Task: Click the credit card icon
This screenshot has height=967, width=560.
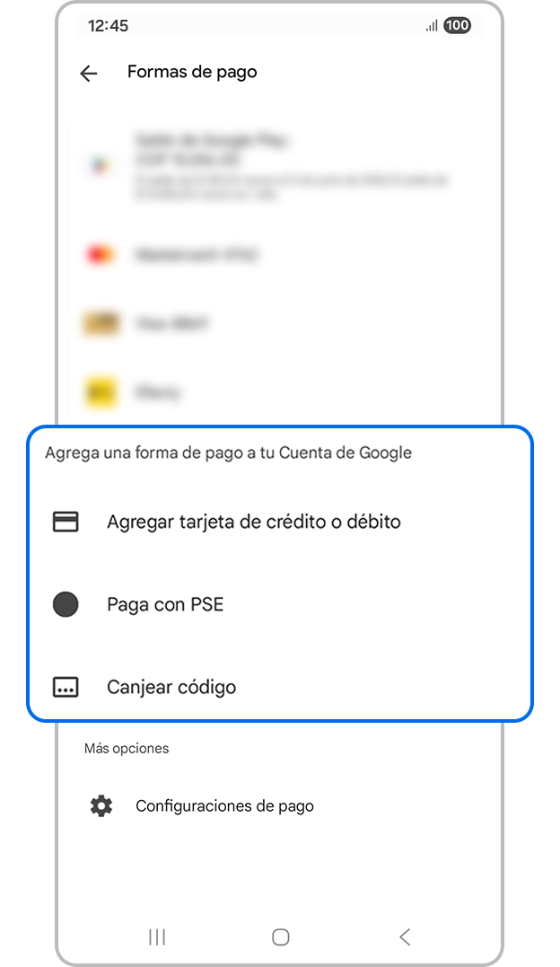Action: tap(66, 522)
